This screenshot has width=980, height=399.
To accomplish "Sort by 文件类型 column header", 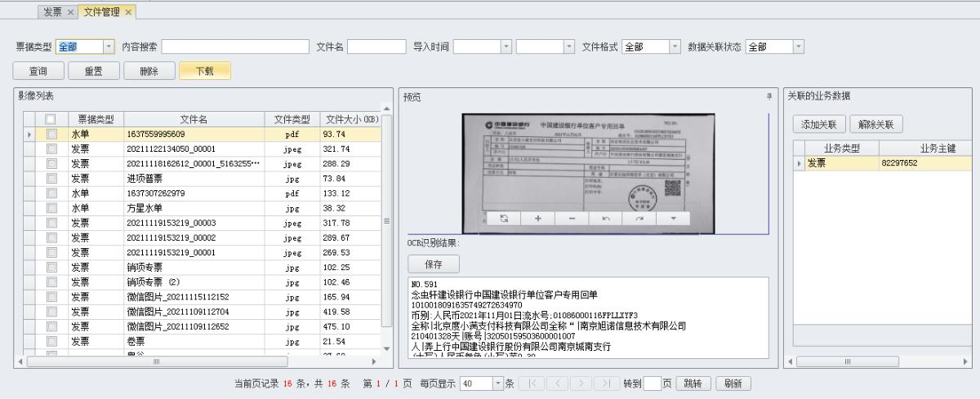I will [292, 120].
